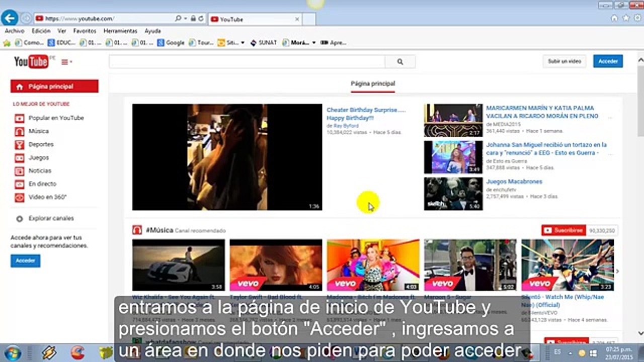Open the Herramientas menu
The height and width of the screenshot is (362, 644).
click(120, 31)
